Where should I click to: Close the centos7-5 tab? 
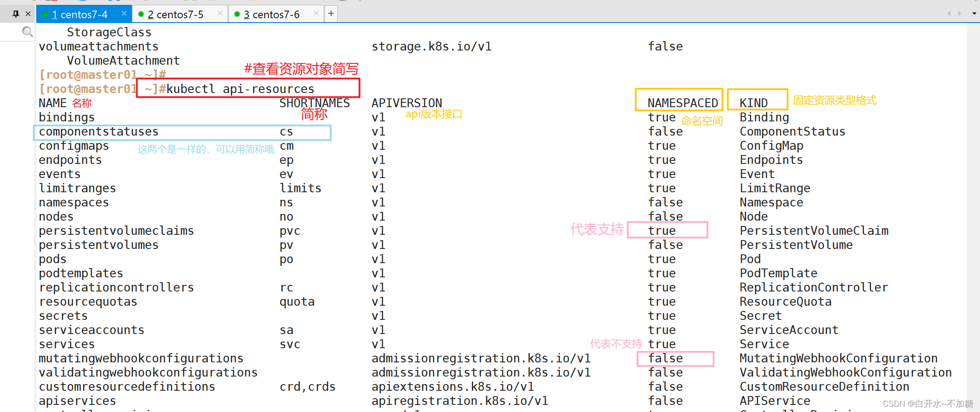coord(220,14)
